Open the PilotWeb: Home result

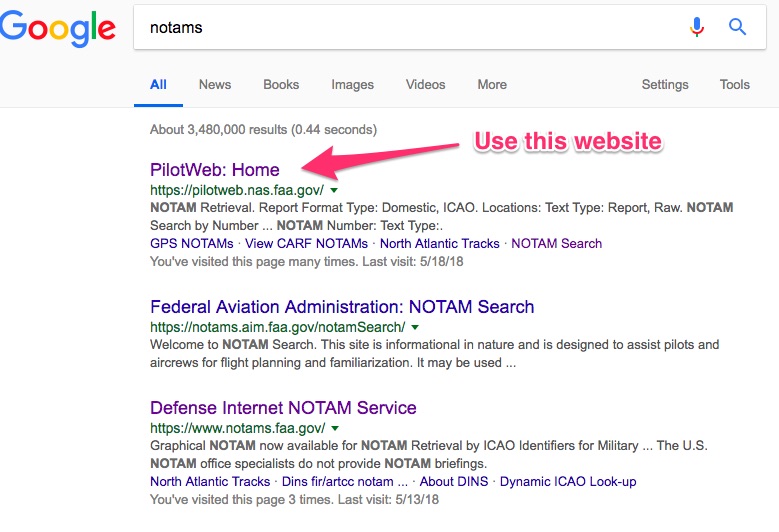215,170
